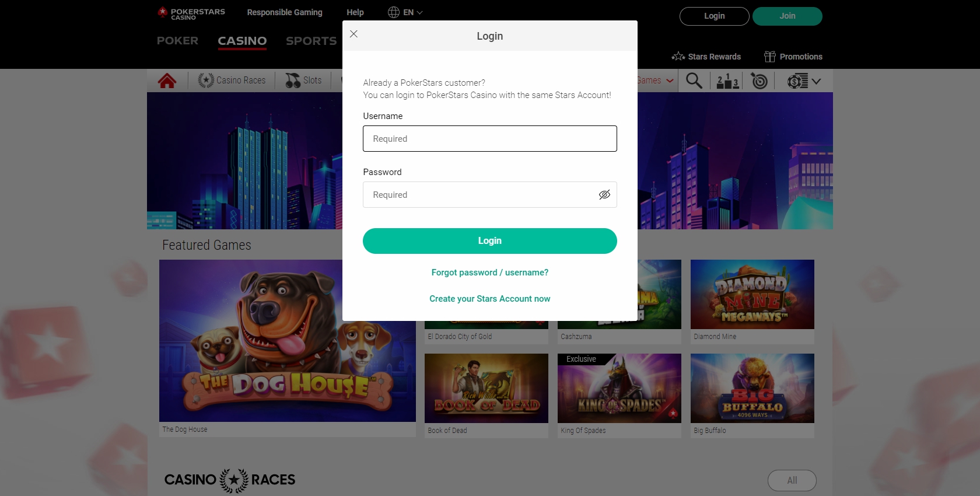Open the Slots category
Viewport: 980px width, 496px height.
[303, 81]
